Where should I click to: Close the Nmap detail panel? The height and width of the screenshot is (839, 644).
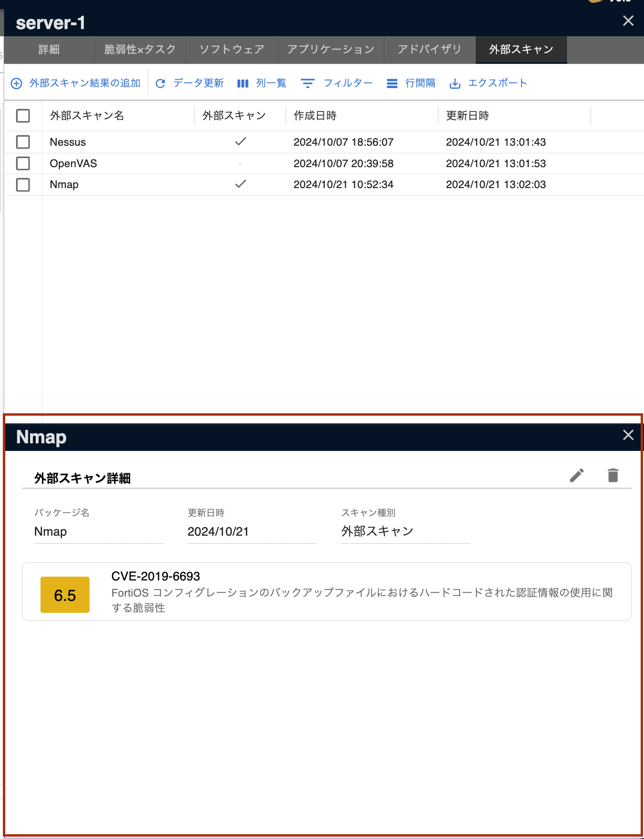pos(628,435)
